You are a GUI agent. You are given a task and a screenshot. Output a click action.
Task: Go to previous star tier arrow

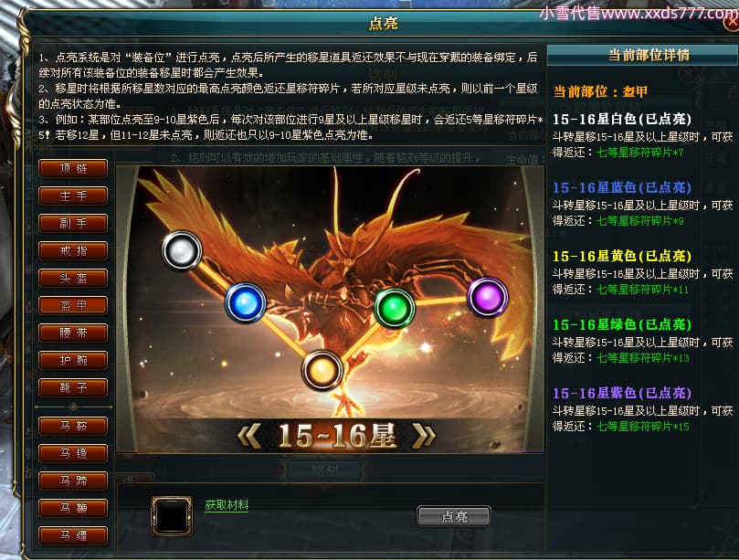coord(249,435)
